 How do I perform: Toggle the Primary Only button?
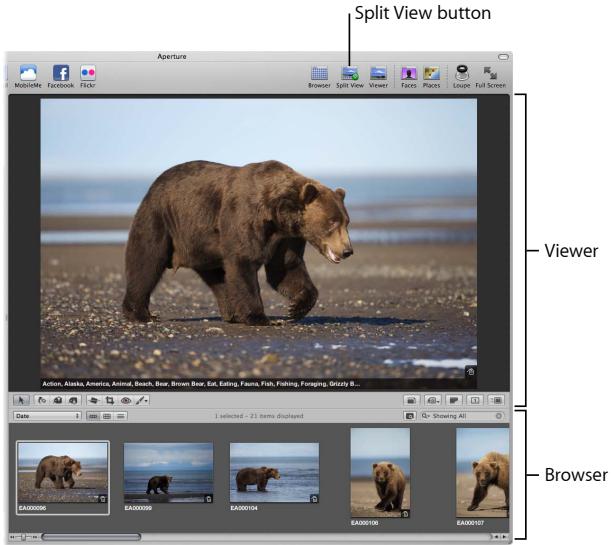pyautogui.click(x=454, y=400)
